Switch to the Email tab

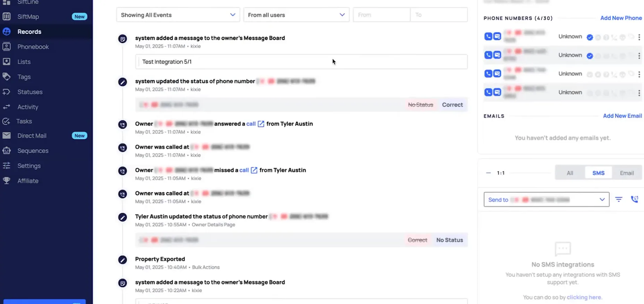[627, 173]
